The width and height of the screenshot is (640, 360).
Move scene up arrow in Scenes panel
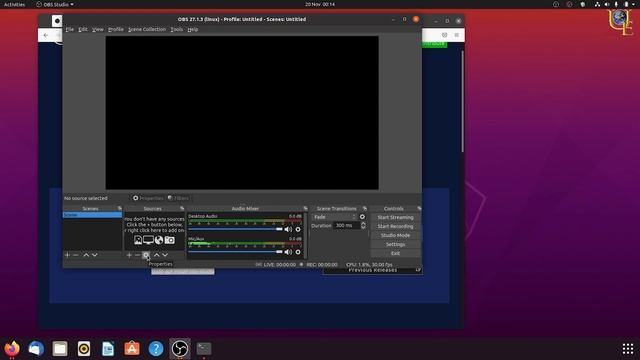(x=86, y=255)
